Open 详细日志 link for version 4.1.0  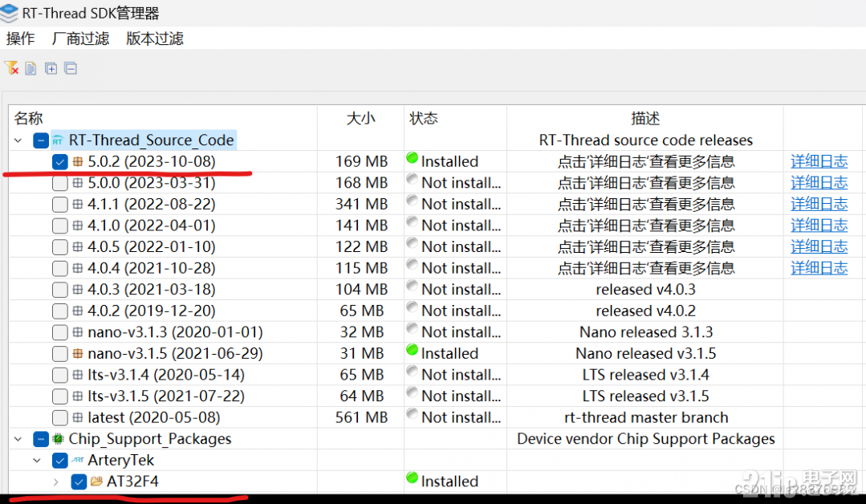[819, 226]
